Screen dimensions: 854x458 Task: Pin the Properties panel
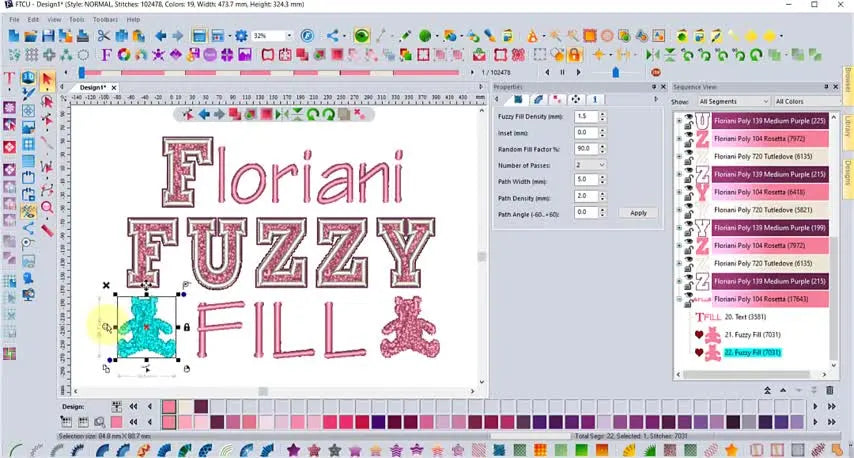(654, 87)
